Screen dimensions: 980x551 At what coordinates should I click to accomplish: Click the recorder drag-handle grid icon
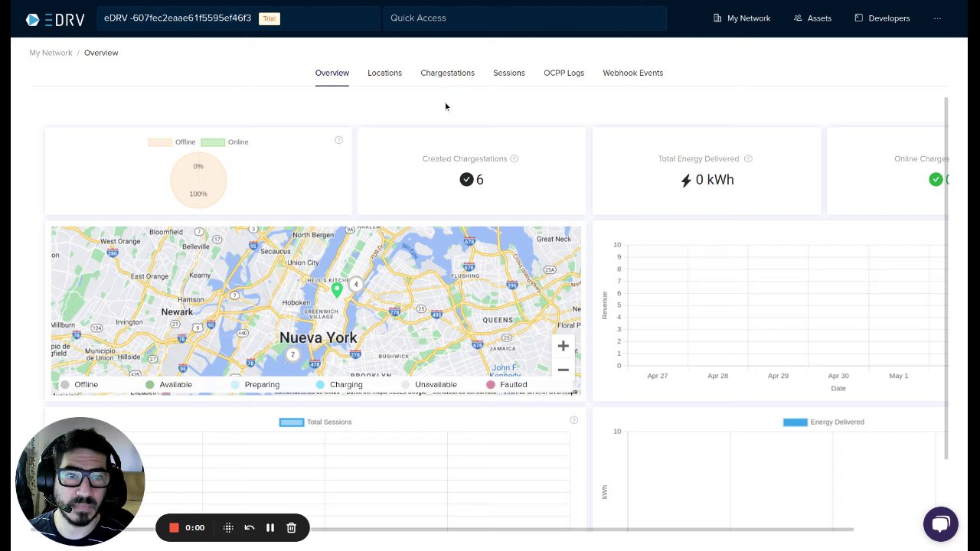228,527
